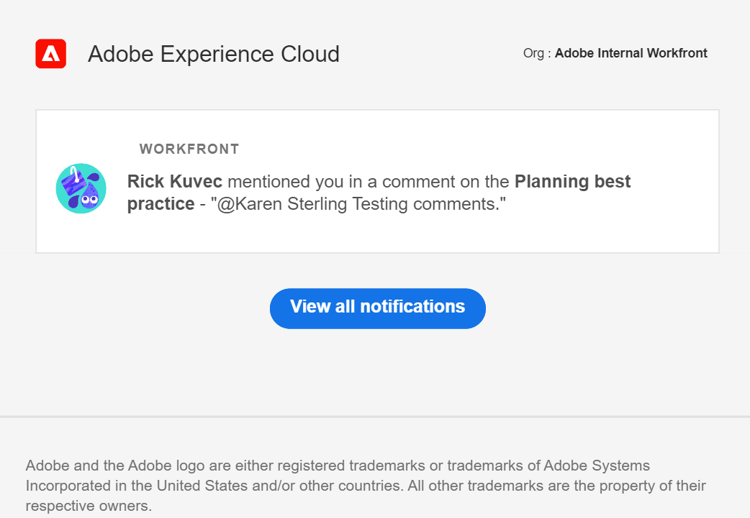Click the WORKFRONT heading label
Viewport: 750px width, 518px height.
point(189,149)
